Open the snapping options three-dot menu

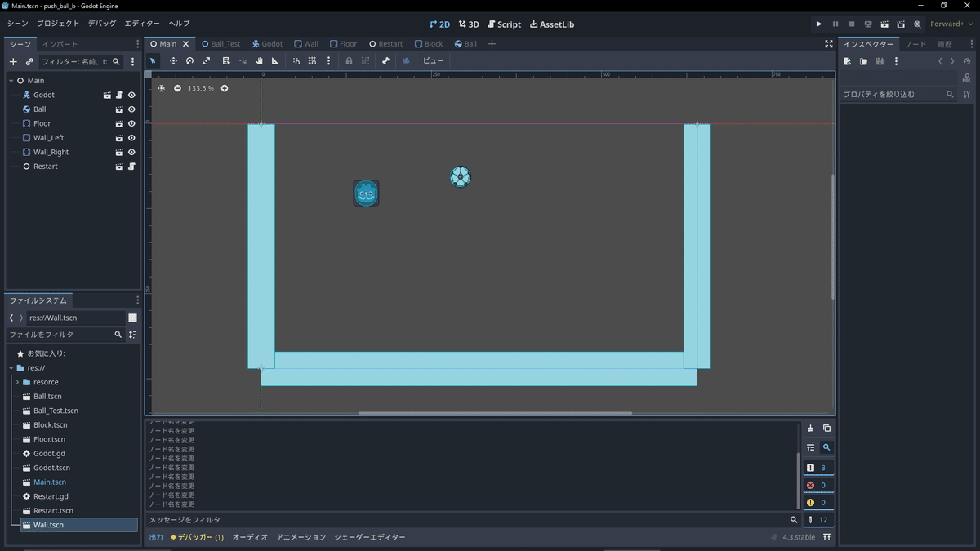329,60
